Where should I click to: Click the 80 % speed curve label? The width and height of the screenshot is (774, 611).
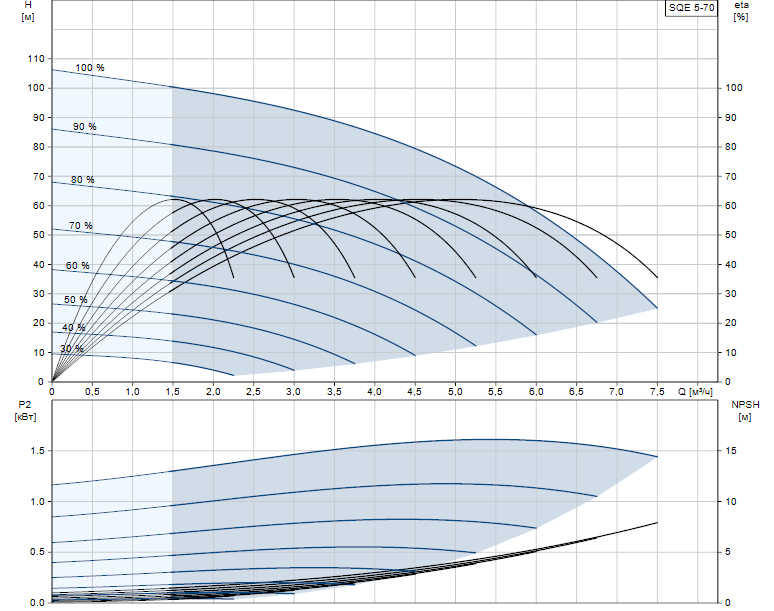tap(82, 180)
